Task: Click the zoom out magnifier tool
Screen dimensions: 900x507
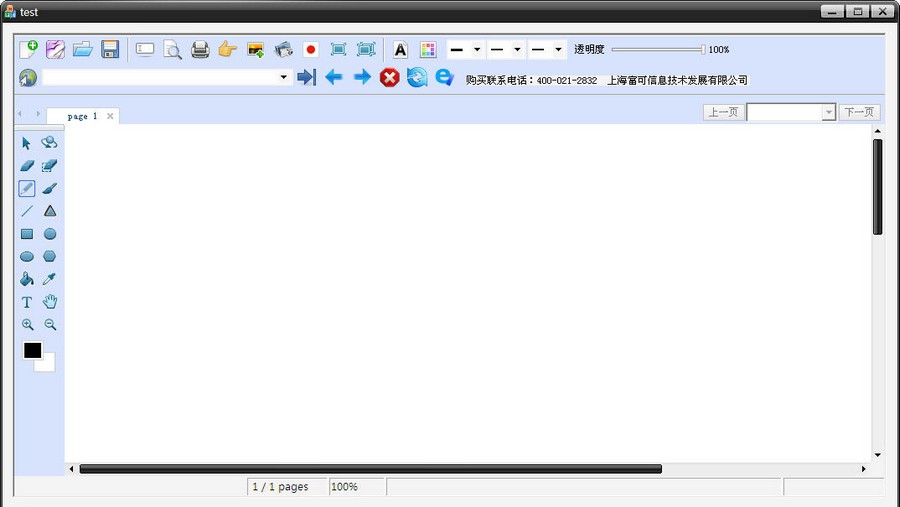Action: coord(51,325)
